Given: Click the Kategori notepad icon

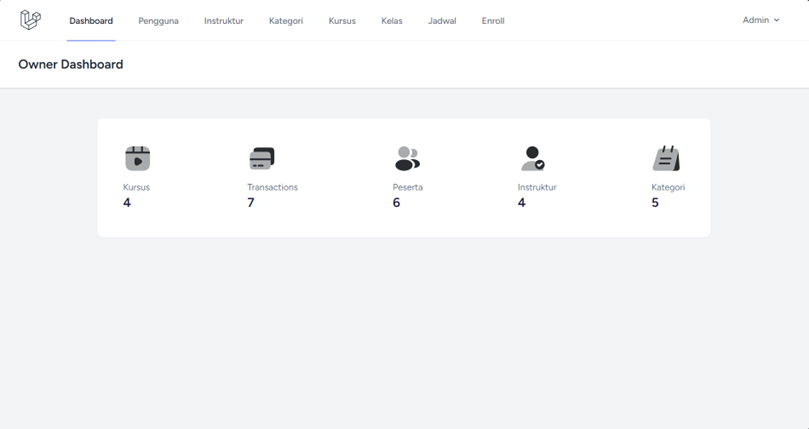Looking at the screenshot, I should 666,158.
